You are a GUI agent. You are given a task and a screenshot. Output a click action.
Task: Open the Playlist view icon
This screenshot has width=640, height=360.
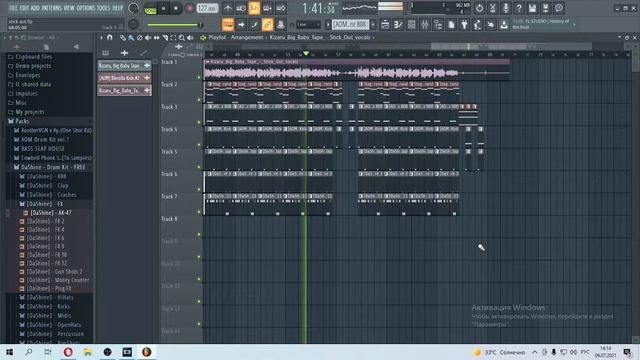[x=385, y=25]
